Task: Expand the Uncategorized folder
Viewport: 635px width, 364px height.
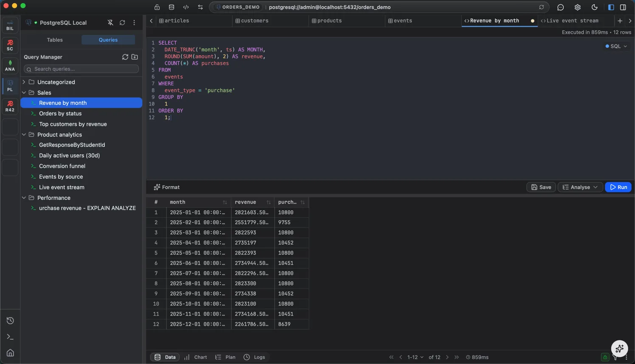Action: 24,82
